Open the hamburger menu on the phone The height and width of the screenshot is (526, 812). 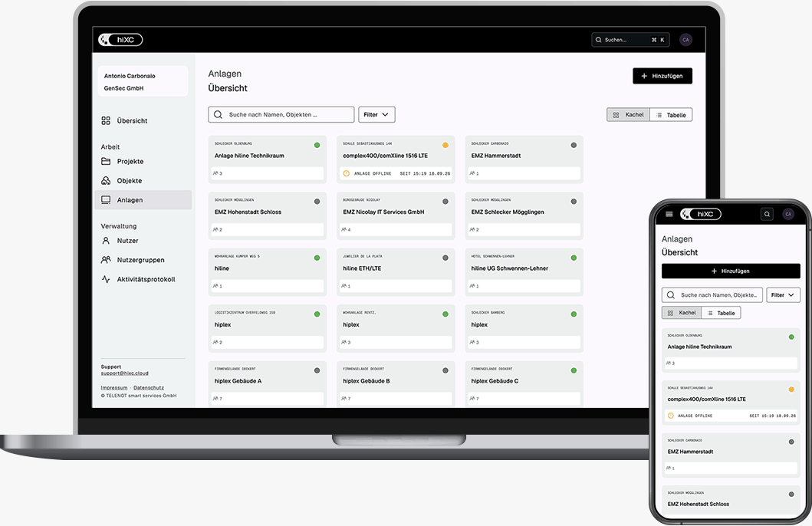pos(669,214)
